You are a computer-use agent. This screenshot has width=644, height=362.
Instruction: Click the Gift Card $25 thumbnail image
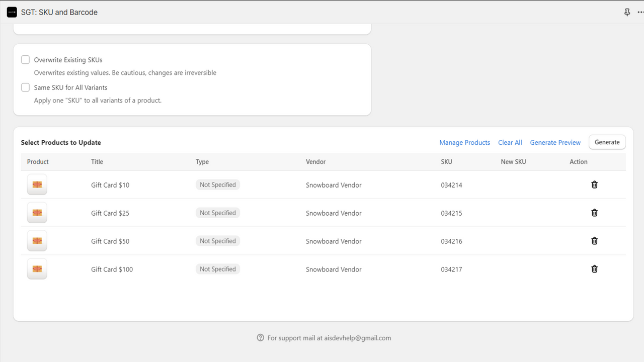(x=37, y=213)
